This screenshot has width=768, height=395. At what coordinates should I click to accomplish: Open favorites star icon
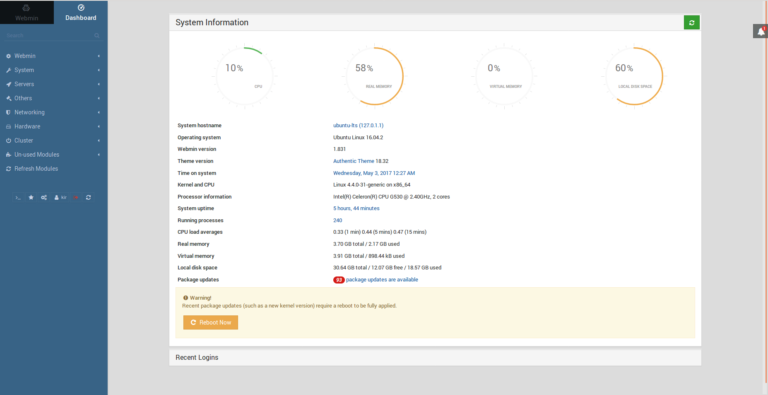click(31, 198)
